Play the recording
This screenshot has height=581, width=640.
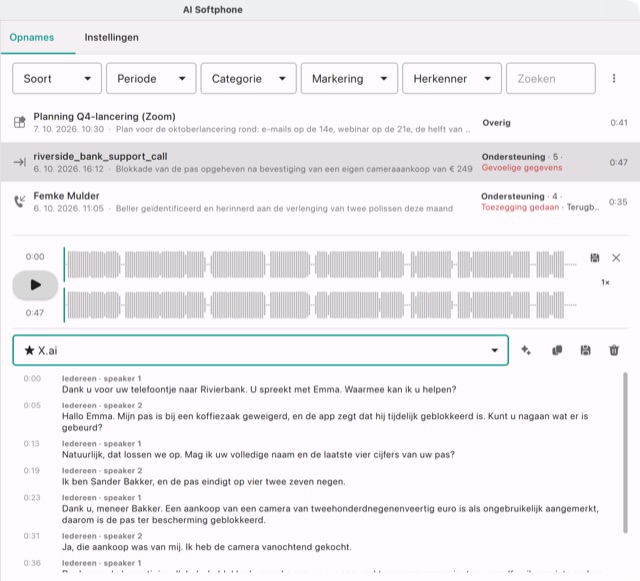(35, 285)
